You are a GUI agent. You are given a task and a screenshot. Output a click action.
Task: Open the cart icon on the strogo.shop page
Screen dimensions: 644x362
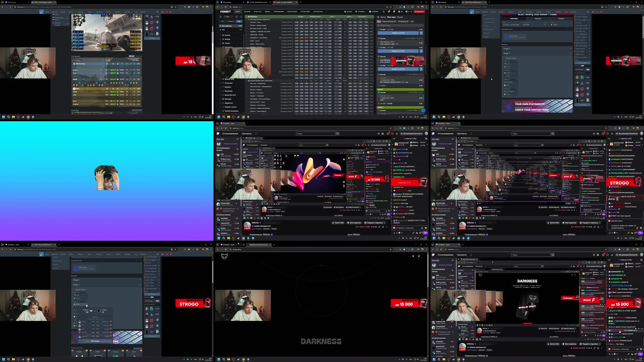click(x=419, y=256)
